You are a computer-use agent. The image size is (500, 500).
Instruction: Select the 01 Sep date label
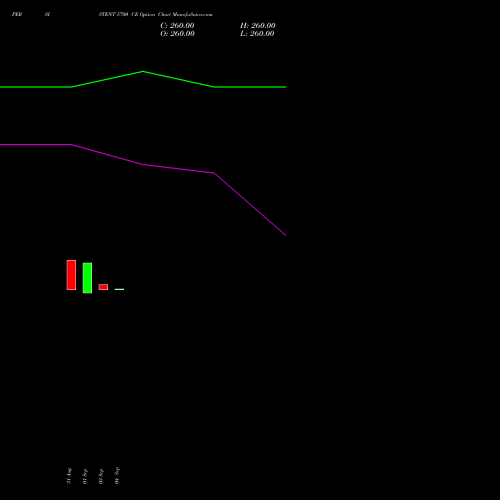(85, 476)
